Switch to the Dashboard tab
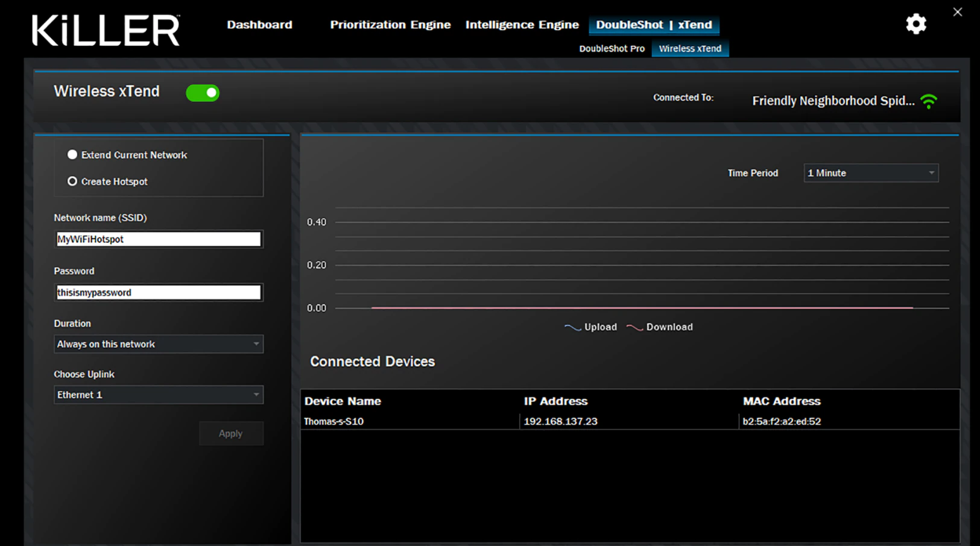Viewport: 980px width, 546px height. coord(259,25)
